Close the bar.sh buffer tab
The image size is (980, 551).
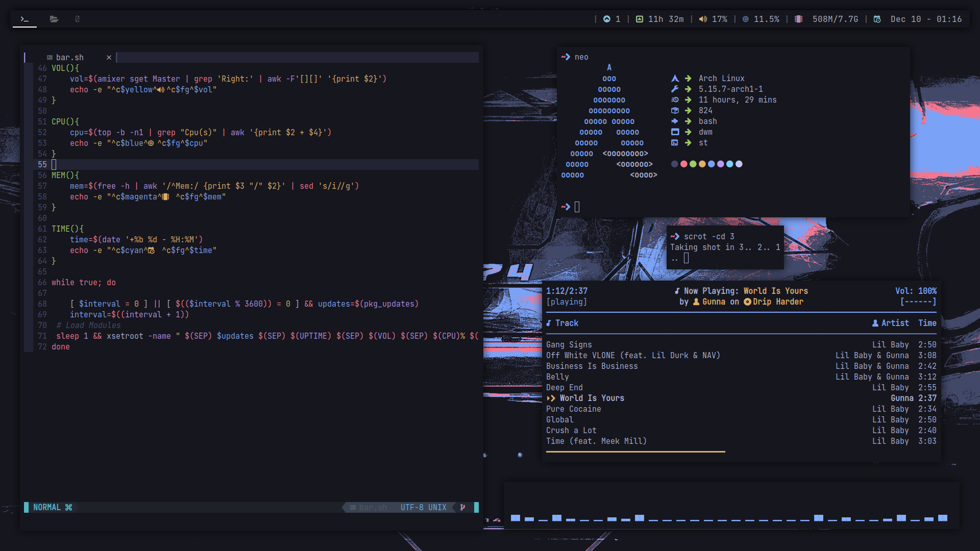(x=109, y=57)
